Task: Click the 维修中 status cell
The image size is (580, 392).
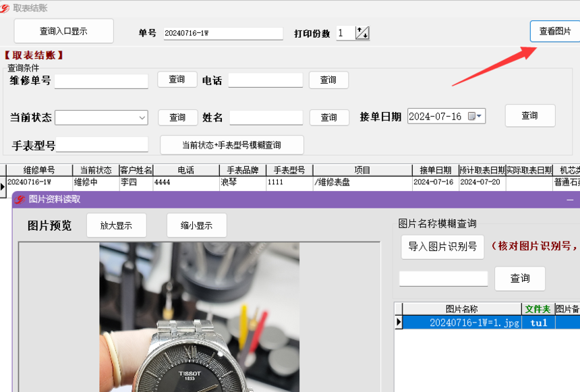Action: coord(96,182)
